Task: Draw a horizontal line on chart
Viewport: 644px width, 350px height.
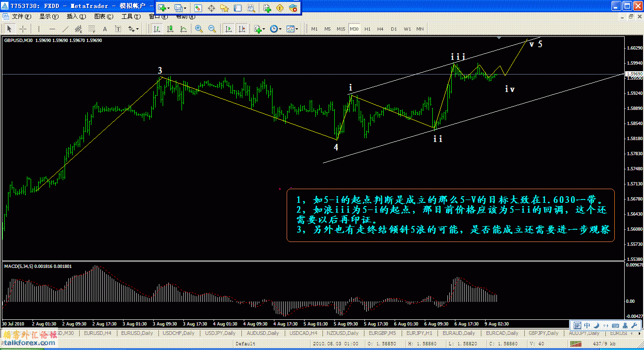Action: pyautogui.click(x=52, y=29)
